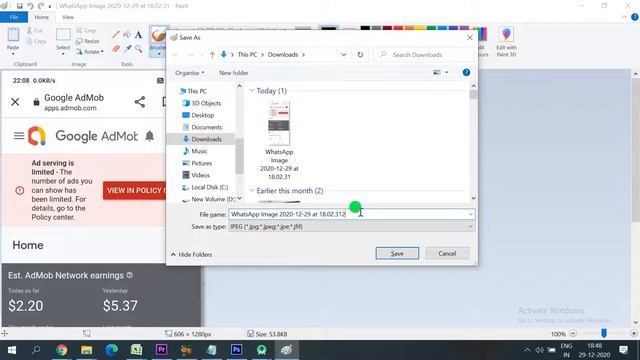
Task: Click the Edit with Paint 3D icon
Action: pos(506,35)
